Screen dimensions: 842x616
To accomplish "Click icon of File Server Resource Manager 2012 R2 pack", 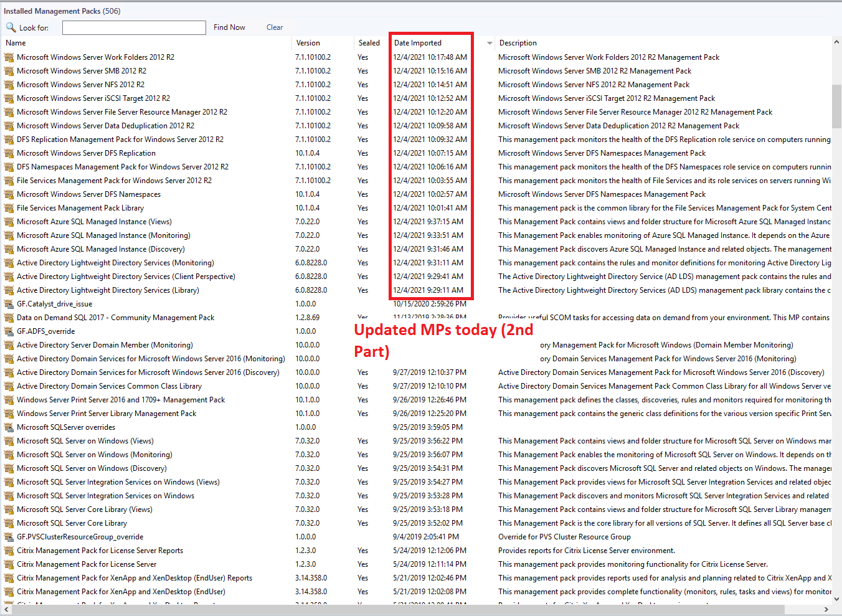I will click(9, 112).
